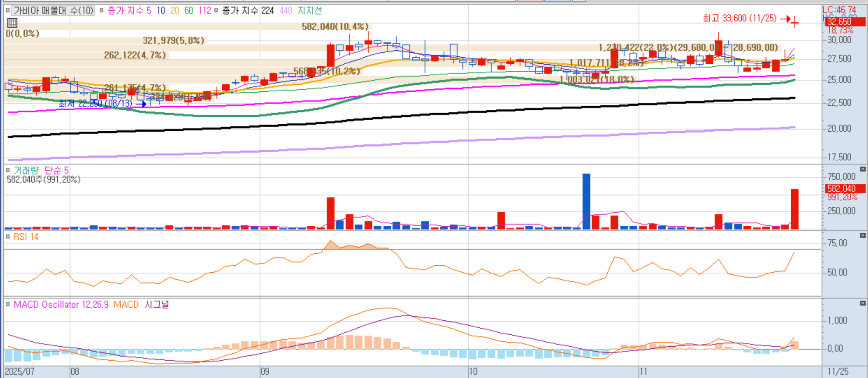Select the blue 10 moving average label

click(x=161, y=10)
